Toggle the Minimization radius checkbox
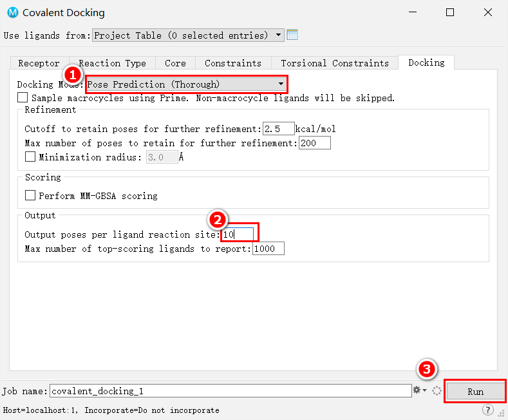 point(30,157)
